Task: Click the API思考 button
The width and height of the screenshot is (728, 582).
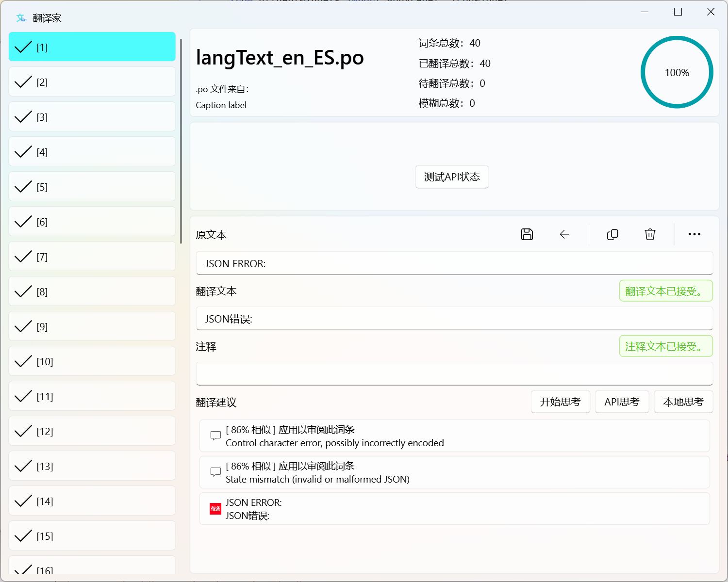Action: (x=622, y=402)
